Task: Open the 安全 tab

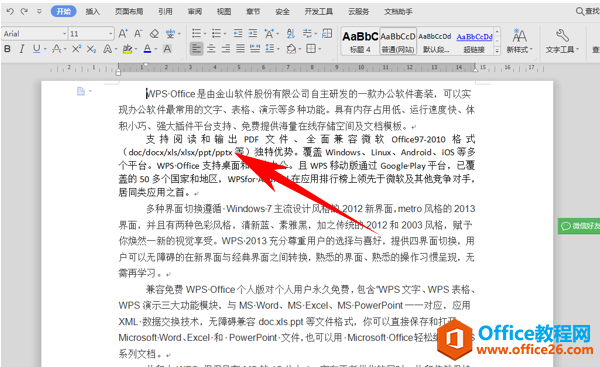Action: click(282, 11)
